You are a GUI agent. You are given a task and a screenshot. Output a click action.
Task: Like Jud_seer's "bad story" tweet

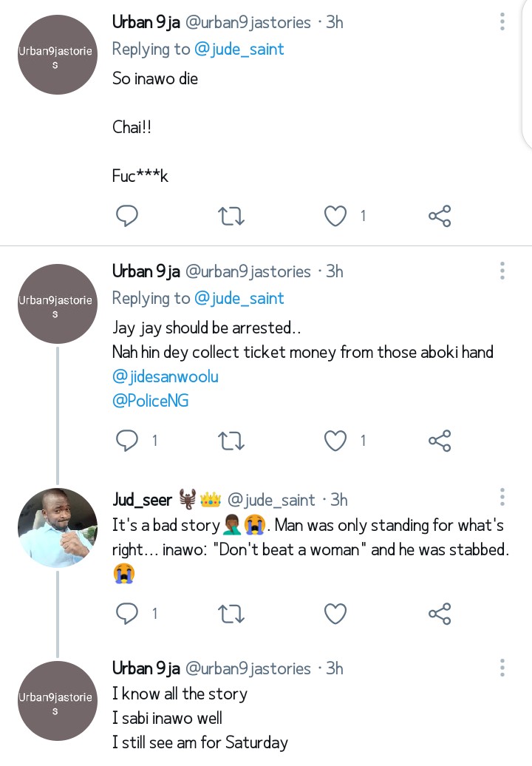335,613
